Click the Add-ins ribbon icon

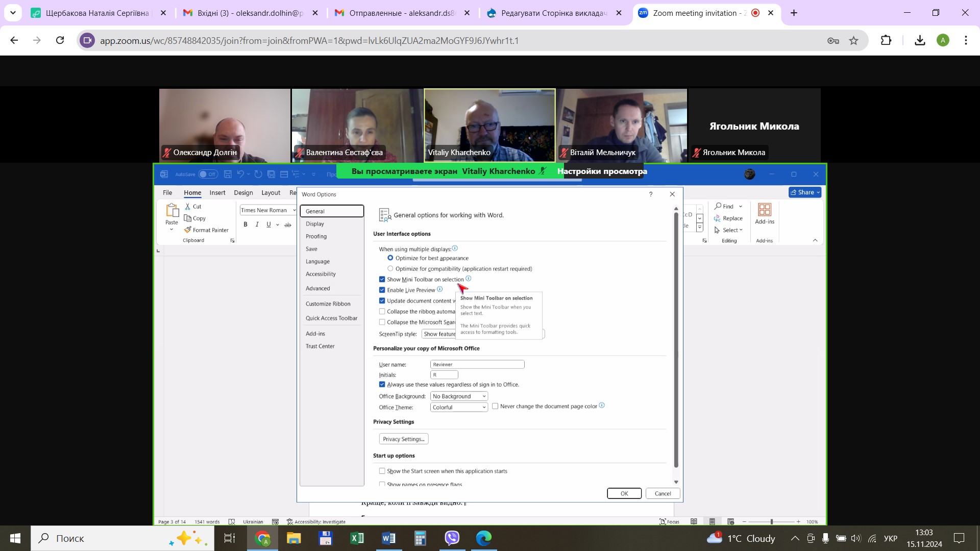point(765,210)
